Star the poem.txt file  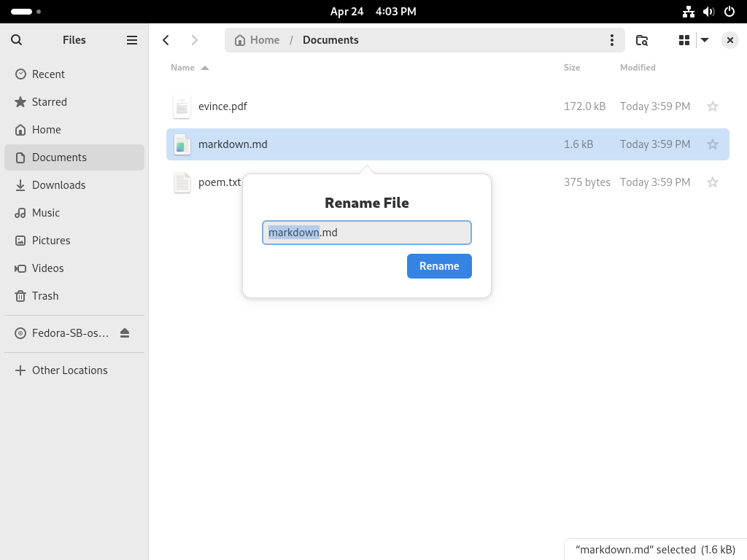point(712,182)
